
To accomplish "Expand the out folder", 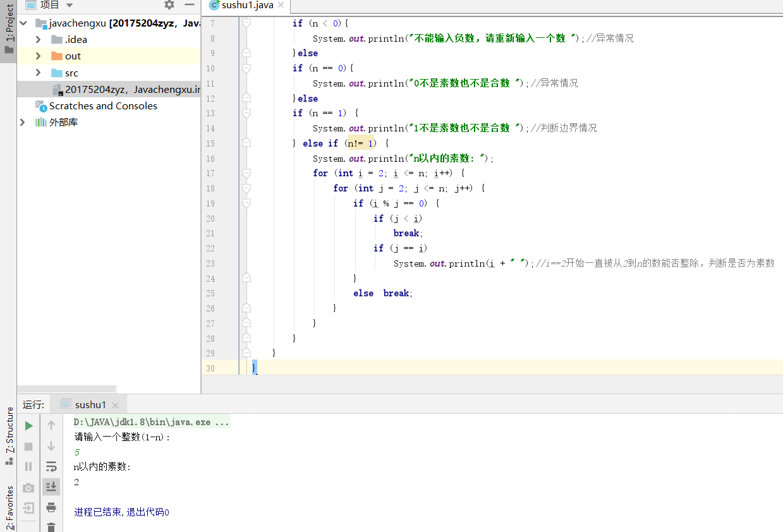I will coord(38,56).
